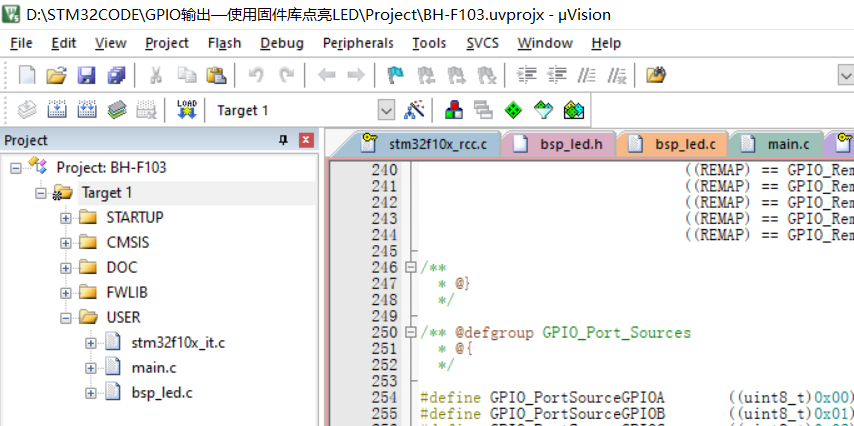This screenshot has width=854, height=426.
Task: Click the Uncomment selection icon
Action: coord(617,75)
